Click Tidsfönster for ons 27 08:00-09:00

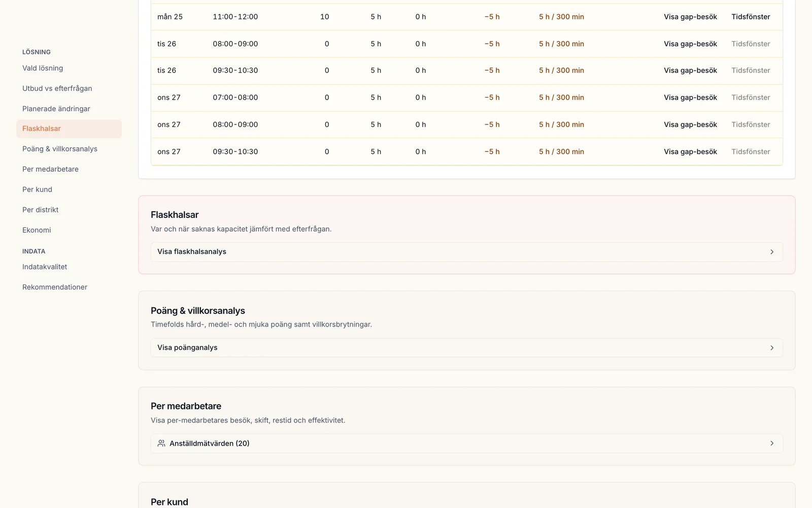(x=751, y=124)
